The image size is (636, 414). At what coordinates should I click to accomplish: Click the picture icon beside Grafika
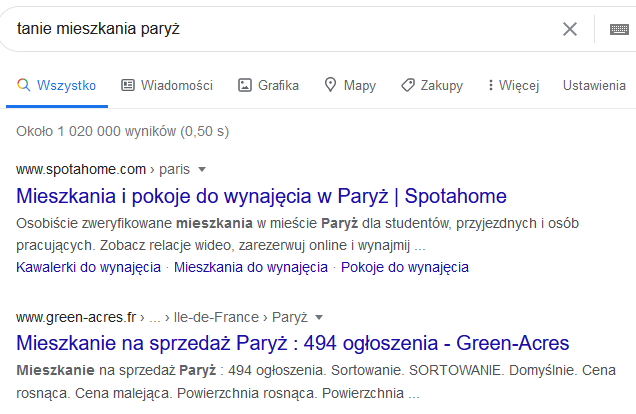[245, 85]
